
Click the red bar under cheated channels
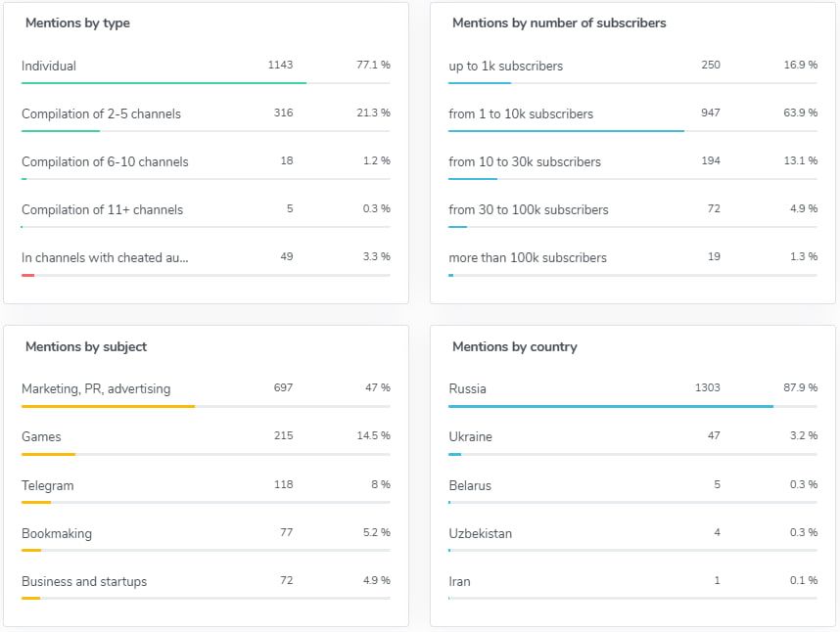(x=28, y=275)
